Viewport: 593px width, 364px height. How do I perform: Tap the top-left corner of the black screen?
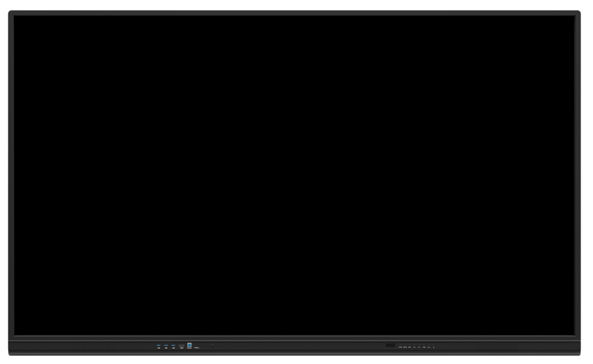point(17,18)
